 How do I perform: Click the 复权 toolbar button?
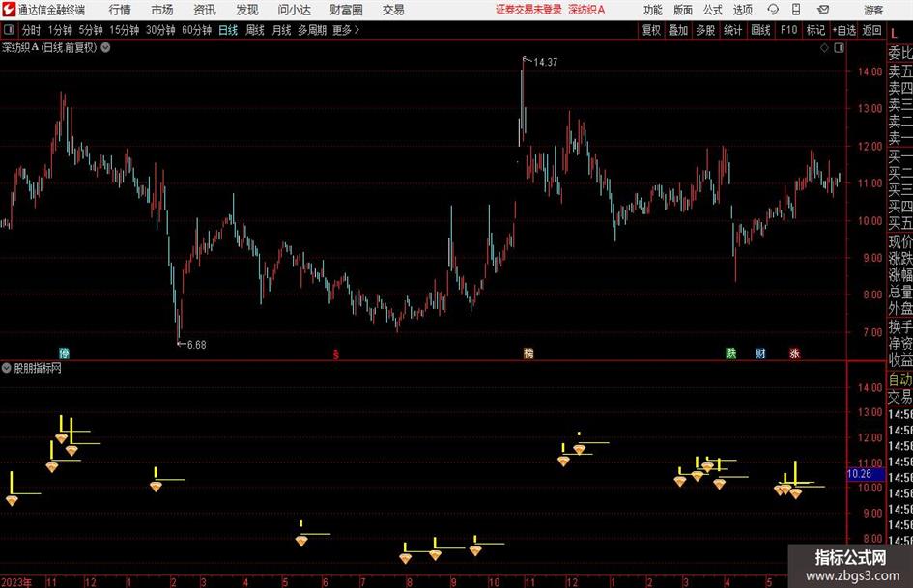(651, 30)
